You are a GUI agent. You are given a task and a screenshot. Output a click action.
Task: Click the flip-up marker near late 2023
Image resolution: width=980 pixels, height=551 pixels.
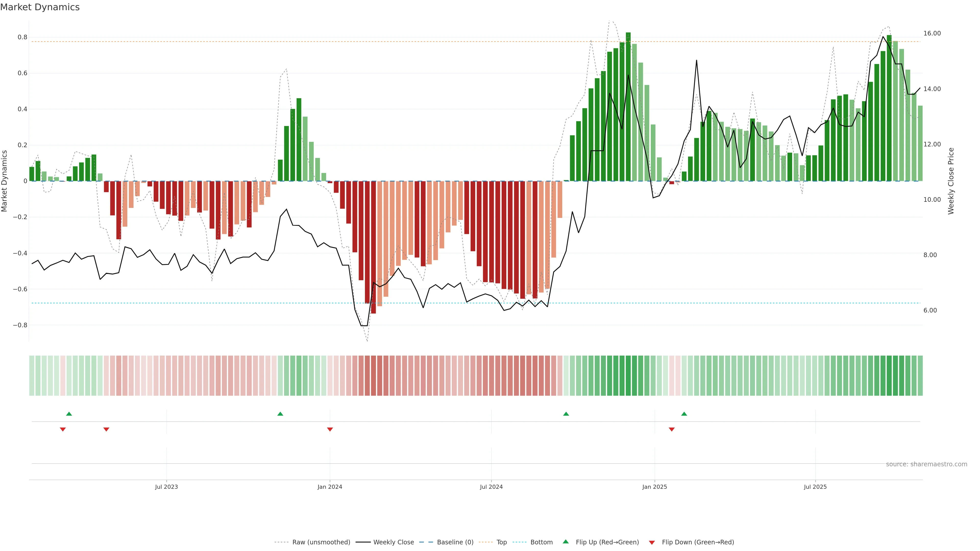pos(280,414)
